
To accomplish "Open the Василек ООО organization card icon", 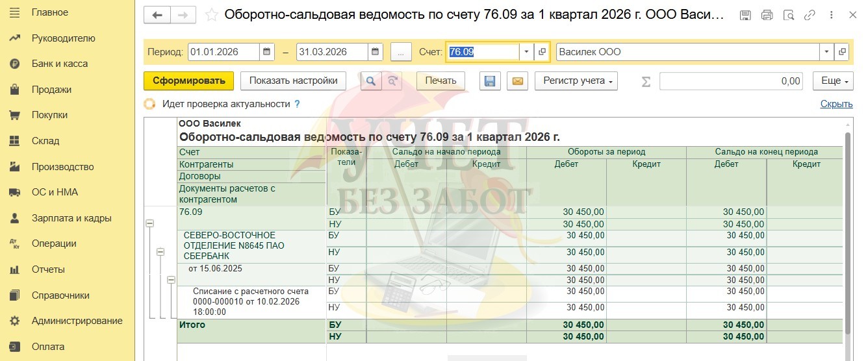I will (841, 52).
